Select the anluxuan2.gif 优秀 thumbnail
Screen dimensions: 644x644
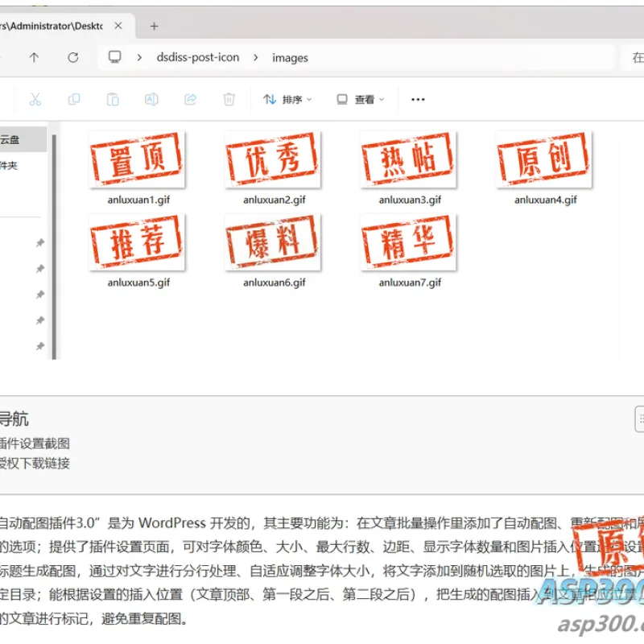click(x=273, y=159)
